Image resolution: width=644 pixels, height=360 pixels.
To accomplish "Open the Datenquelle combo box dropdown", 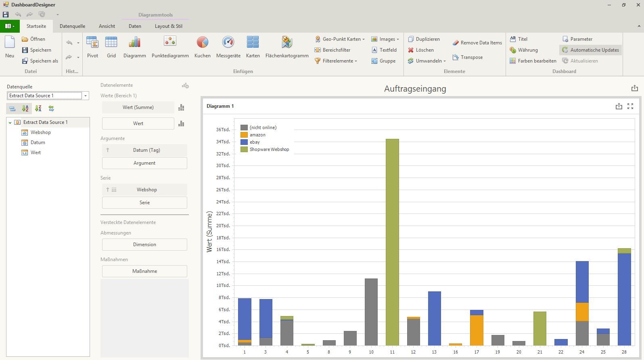I will pyautogui.click(x=86, y=96).
